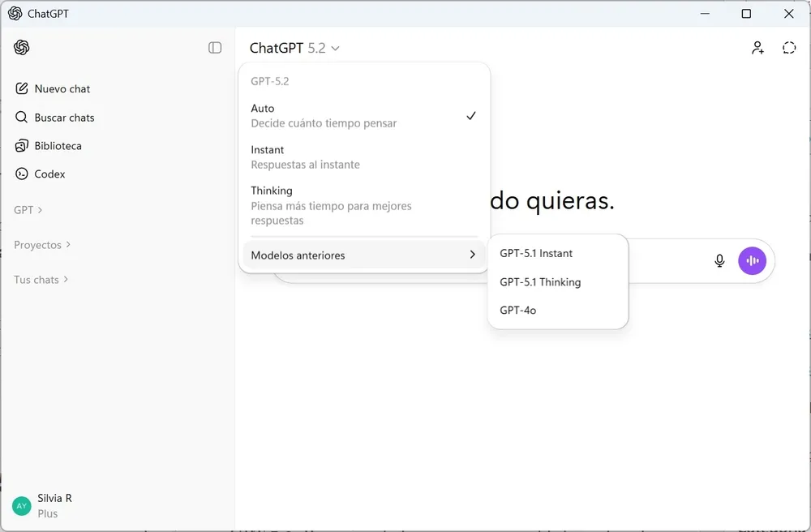Collapse the sidebar using the panel icon

pos(215,47)
